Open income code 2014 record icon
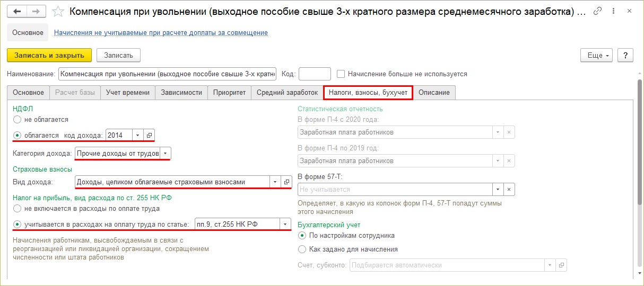This screenshot has height=286, width=644. (x=149, y=135)
